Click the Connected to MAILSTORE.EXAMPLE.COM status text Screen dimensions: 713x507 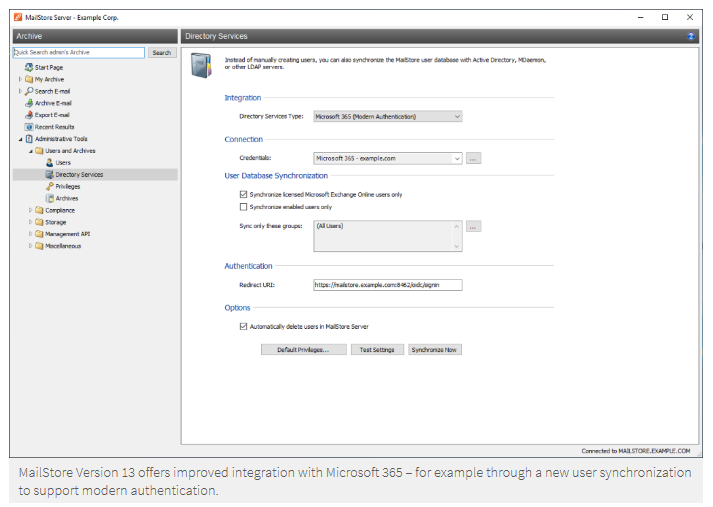635,451
